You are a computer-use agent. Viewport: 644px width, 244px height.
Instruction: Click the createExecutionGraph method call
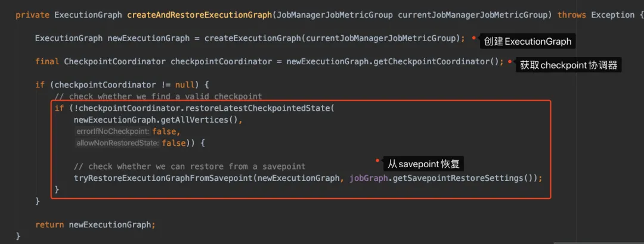[253, 39]
